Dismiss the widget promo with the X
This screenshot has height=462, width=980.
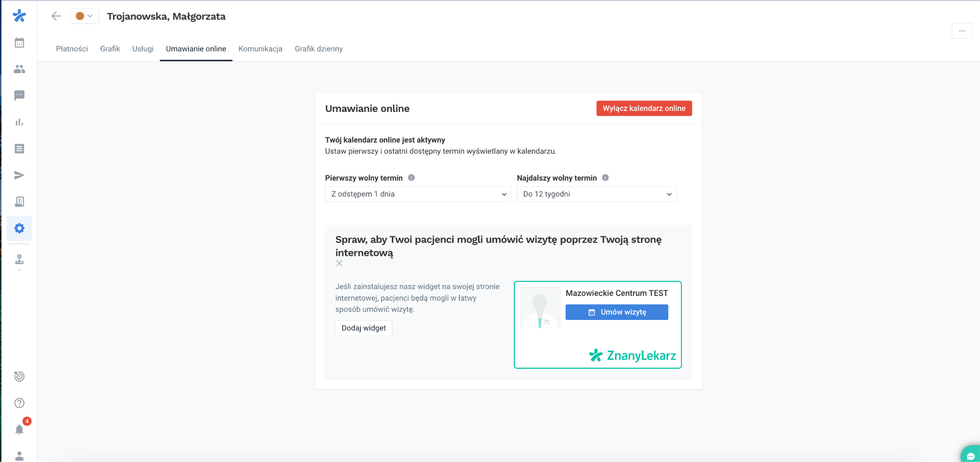pos(339,263)
